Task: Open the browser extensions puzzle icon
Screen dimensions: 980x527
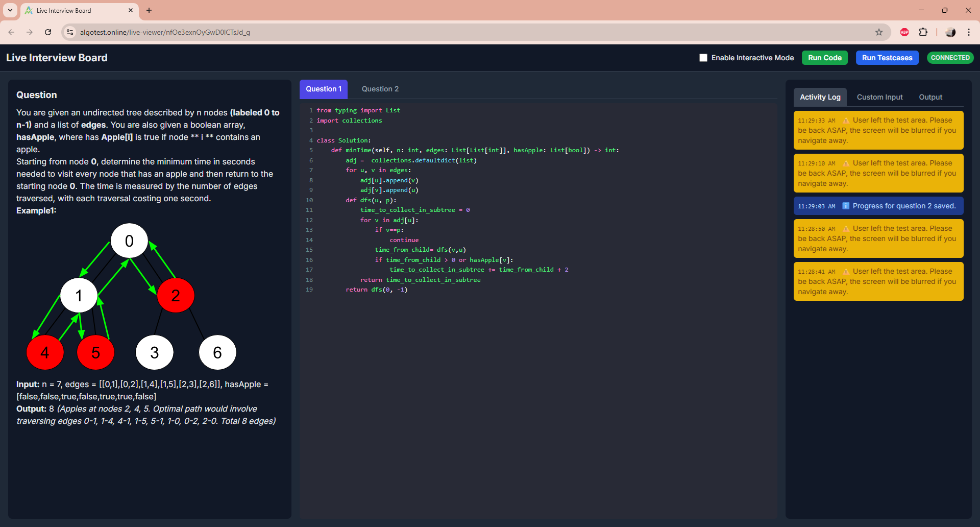Action: tap(924, 32)
